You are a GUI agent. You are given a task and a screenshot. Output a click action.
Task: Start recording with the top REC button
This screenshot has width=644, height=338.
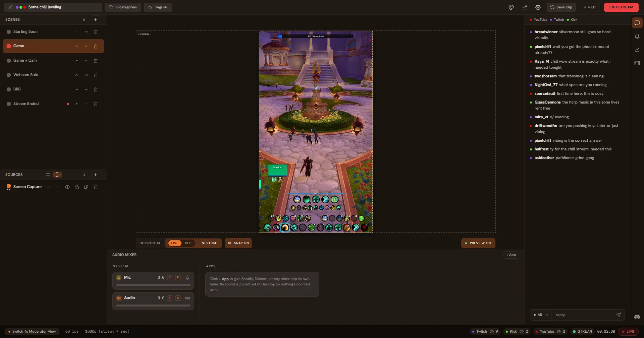590,7
